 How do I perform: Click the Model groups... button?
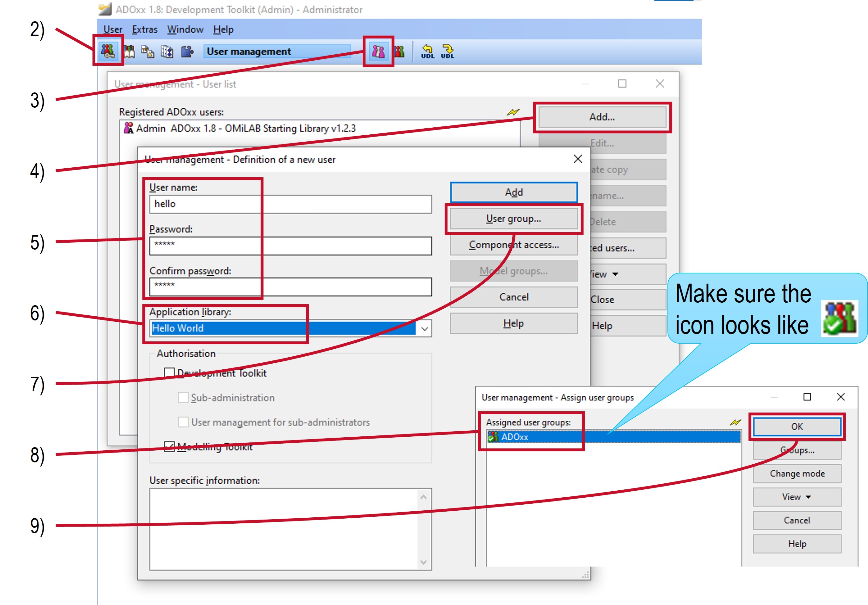(514, 271)
